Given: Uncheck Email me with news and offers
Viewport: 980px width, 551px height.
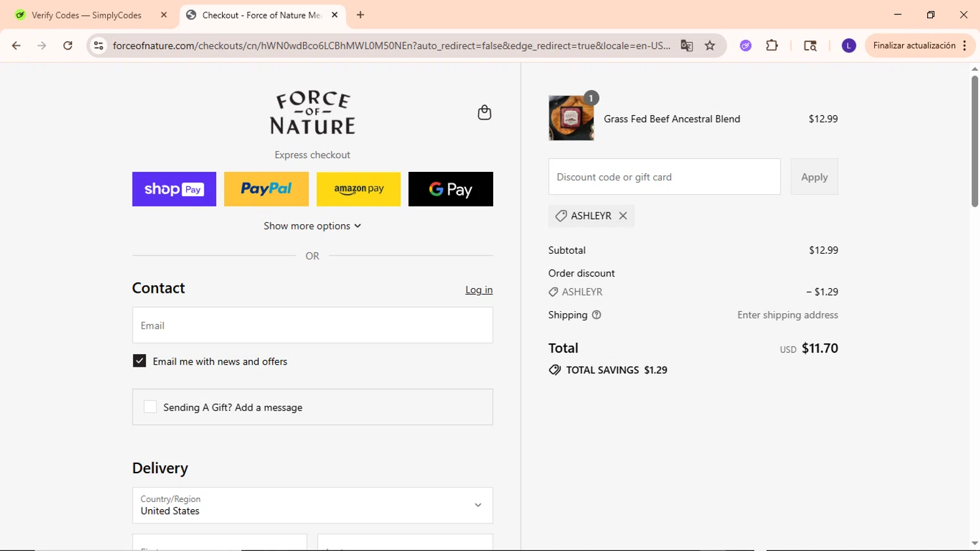Looking at the screenshot, I should 139,361.
